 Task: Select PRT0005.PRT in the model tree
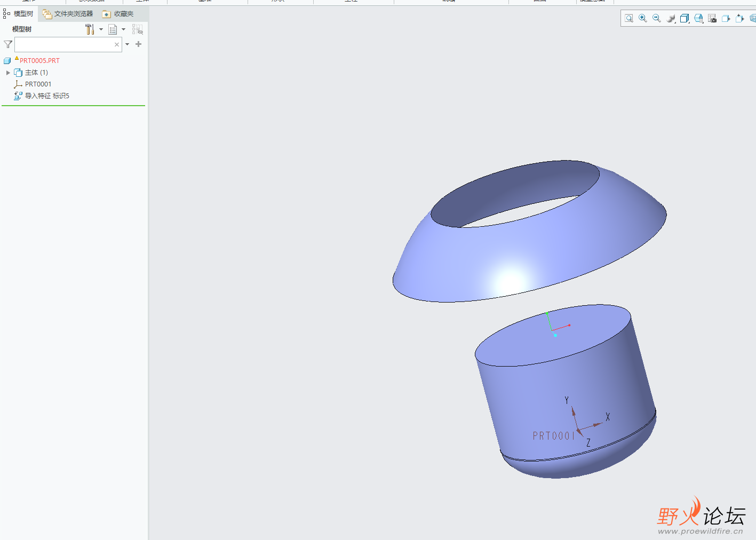tap(39, 61)
